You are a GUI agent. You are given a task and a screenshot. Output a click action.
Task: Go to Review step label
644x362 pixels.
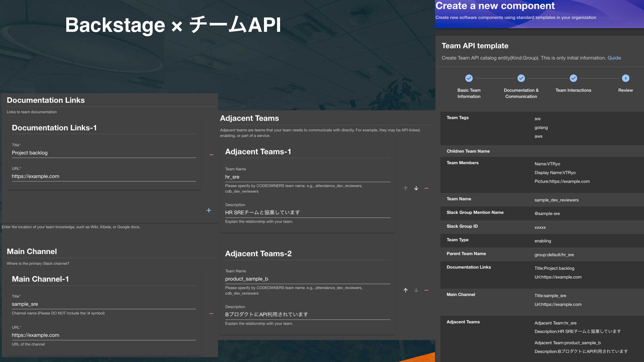[x=625, y=90]
